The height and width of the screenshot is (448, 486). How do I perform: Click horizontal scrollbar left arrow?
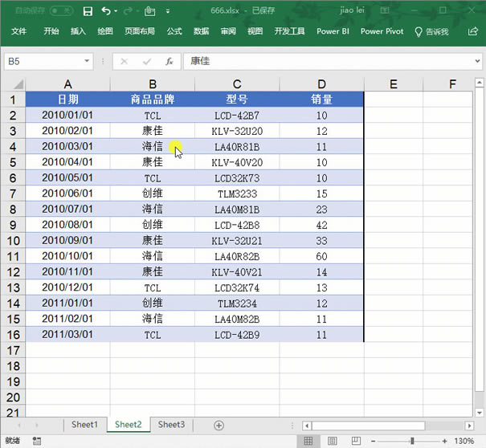[307, 426]
